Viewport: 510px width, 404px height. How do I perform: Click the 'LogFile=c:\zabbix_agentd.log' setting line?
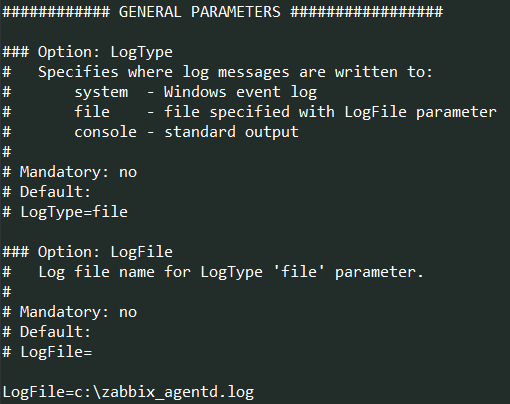tap(128, 392)
